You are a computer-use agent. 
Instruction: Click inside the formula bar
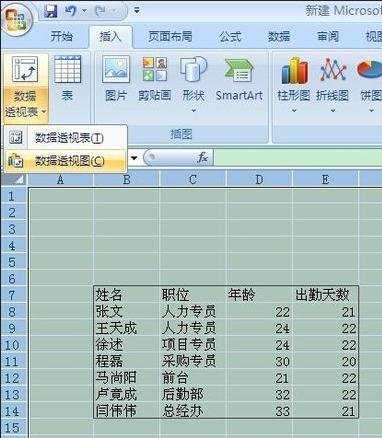point(298,157)
